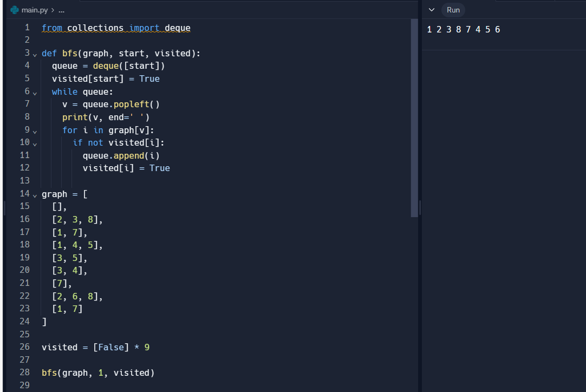586x392 pixels.
Task: Click line number 25 in the gutter
Action: (x=25, y=334)
